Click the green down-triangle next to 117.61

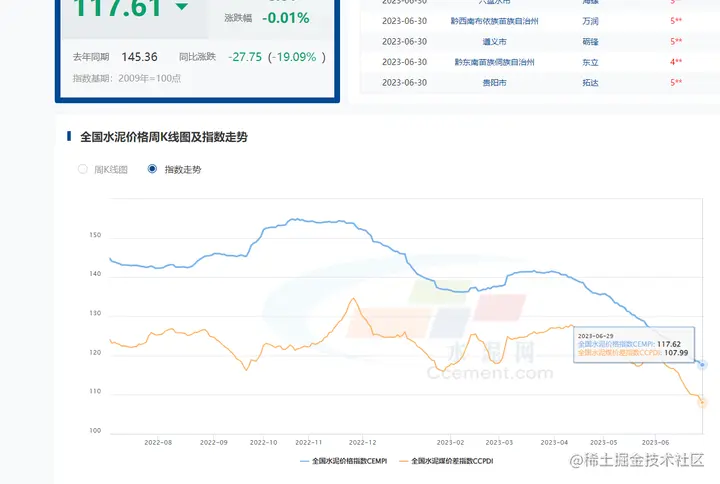click(182, 6)
